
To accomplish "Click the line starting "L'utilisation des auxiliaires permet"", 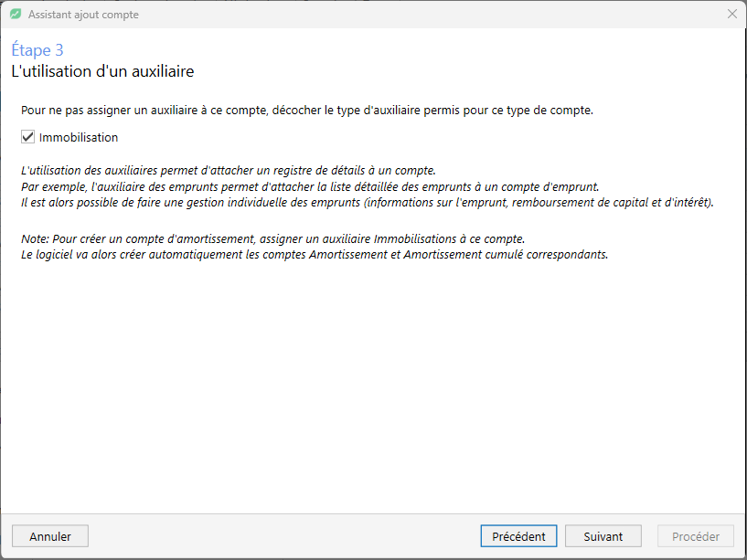I will [229, 171].
